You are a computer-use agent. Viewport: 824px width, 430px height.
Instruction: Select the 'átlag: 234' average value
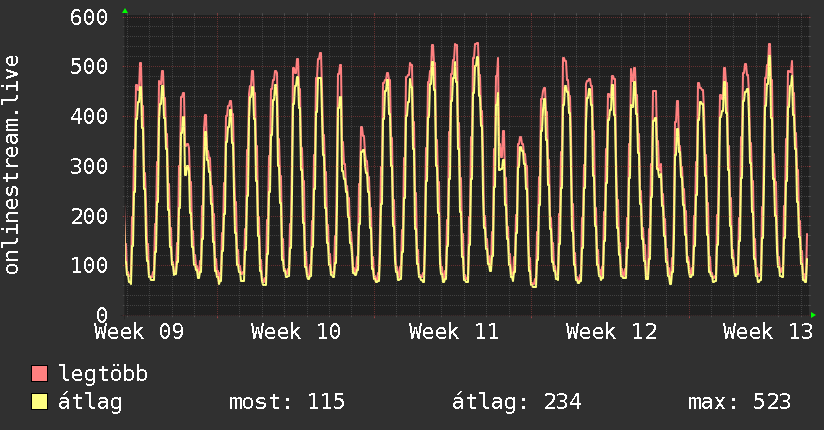click(517, 402)
